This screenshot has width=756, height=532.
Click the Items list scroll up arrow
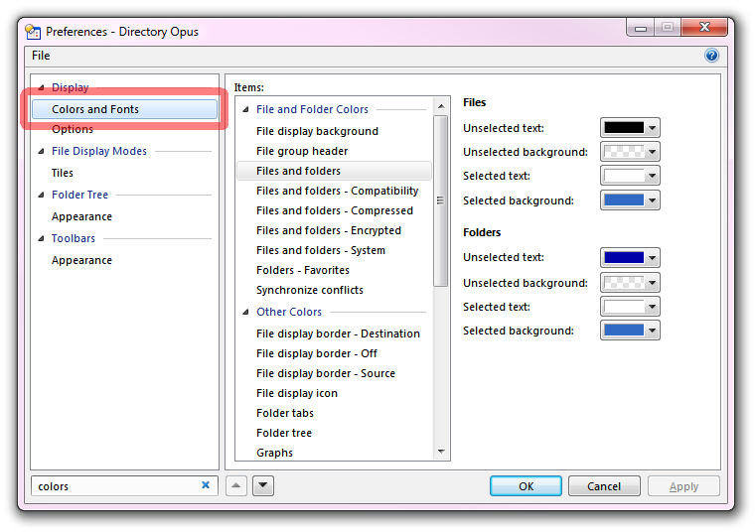(441, 106)
